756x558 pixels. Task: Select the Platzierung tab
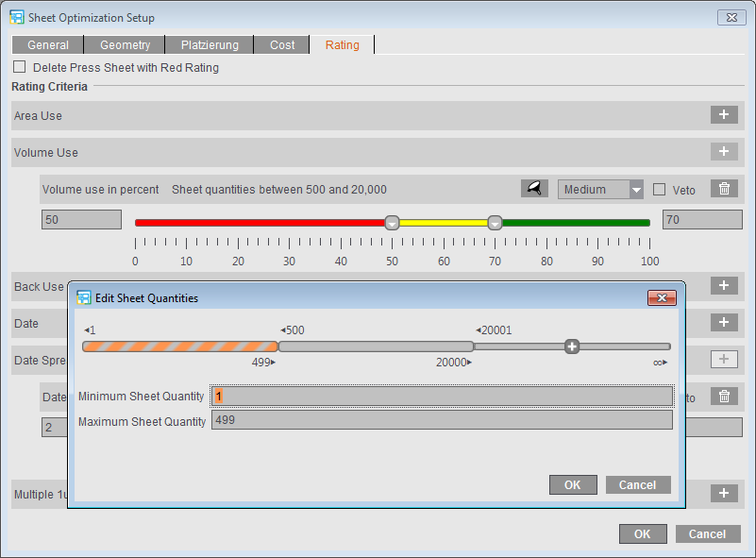click(x=210, y=44)
